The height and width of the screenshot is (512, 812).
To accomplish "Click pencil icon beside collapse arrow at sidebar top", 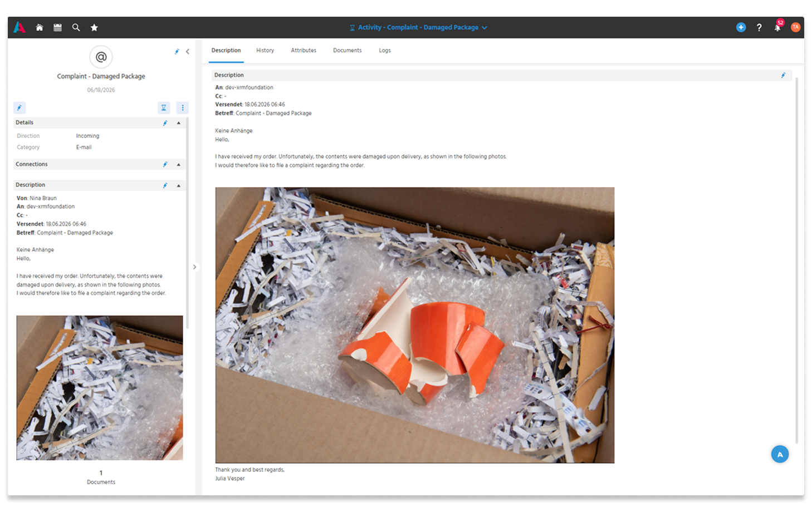I will pyautogui.click(x=177, y=51).
